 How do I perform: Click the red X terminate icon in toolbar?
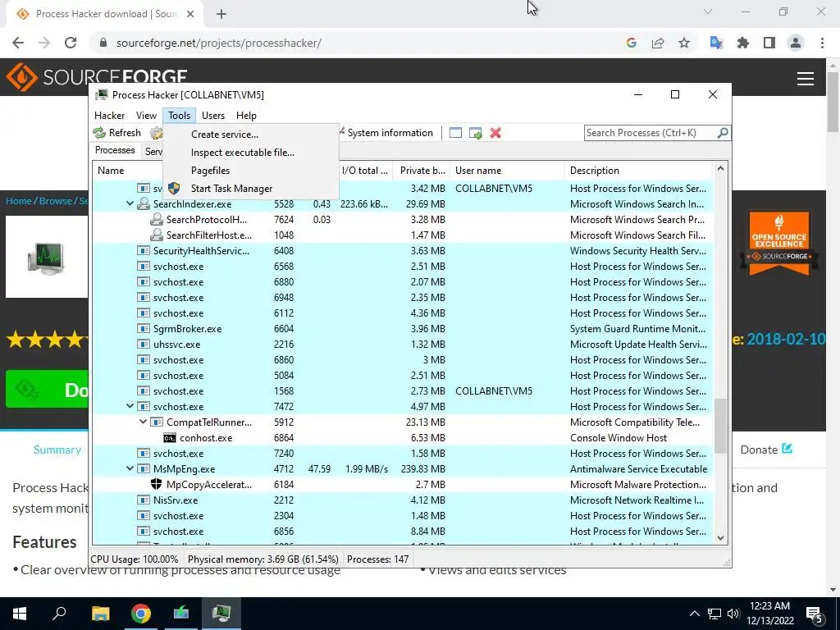495,133
